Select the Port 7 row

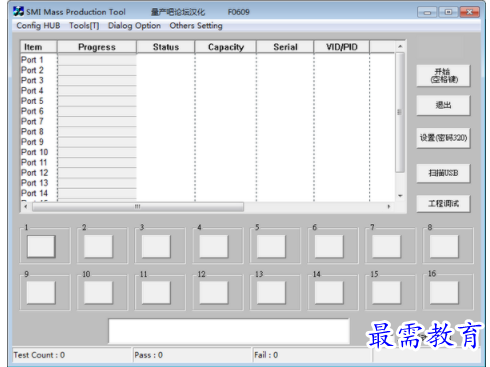208,121
